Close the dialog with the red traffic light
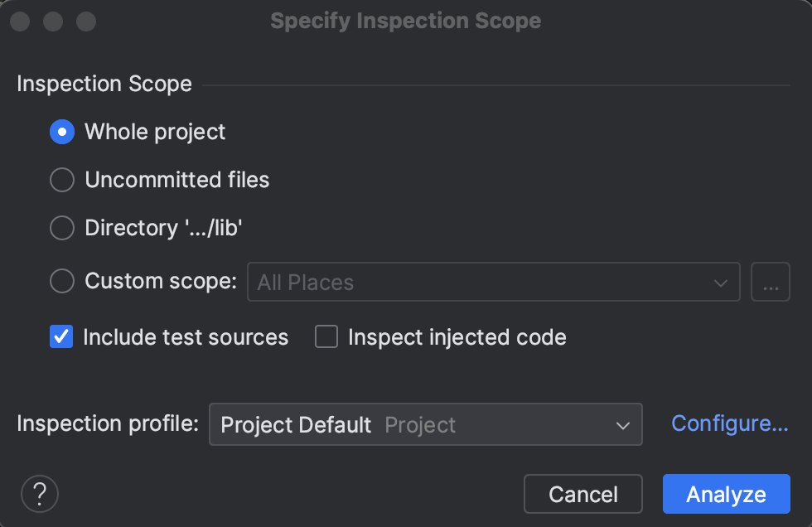The image size is (812, 527). 19,21
